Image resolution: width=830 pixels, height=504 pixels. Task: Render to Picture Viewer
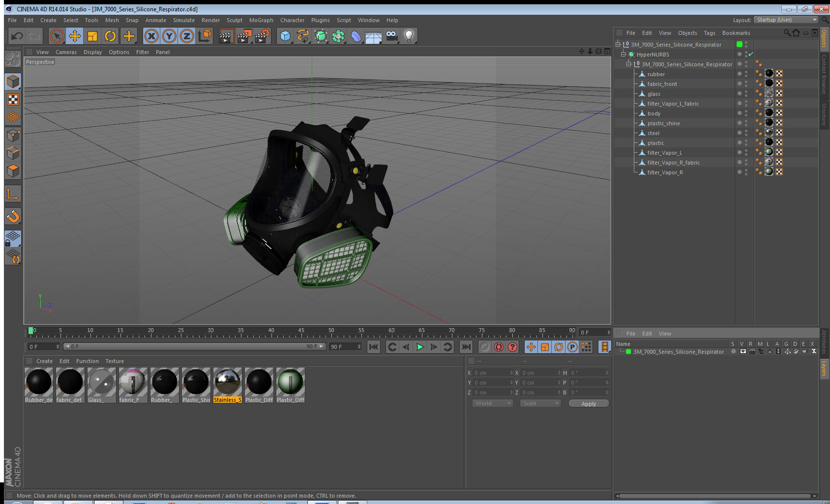pyautogui.click(x=244, y=36)
